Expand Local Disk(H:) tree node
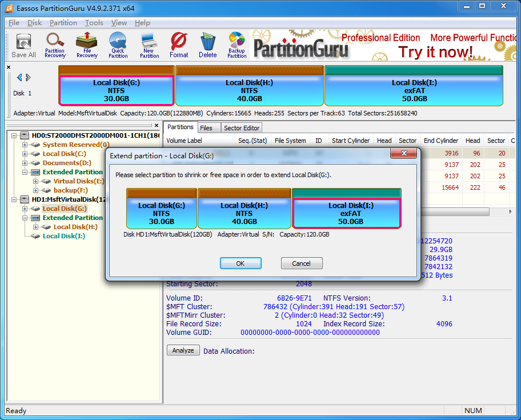The height and width of the screenshot is (420, 521). coord(36,227)
